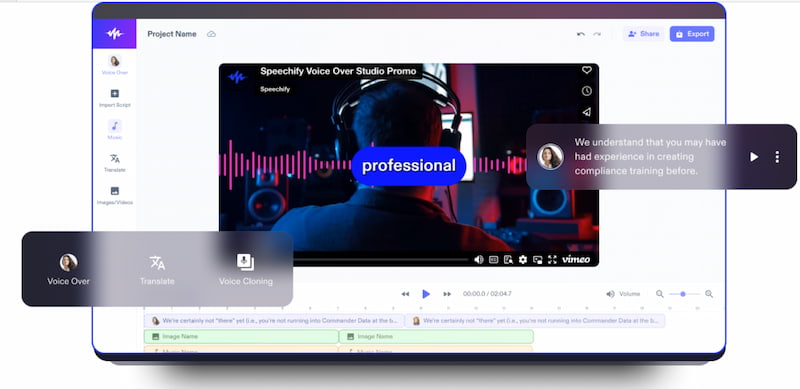Select Translate in the floating panel
This screenshot has height=389, width=800.
pos(157,269)
